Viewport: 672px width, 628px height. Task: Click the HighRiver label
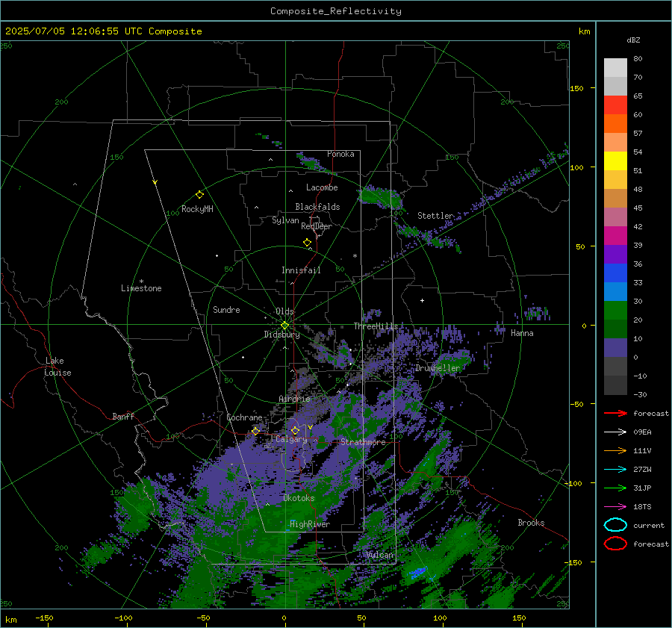310,524
